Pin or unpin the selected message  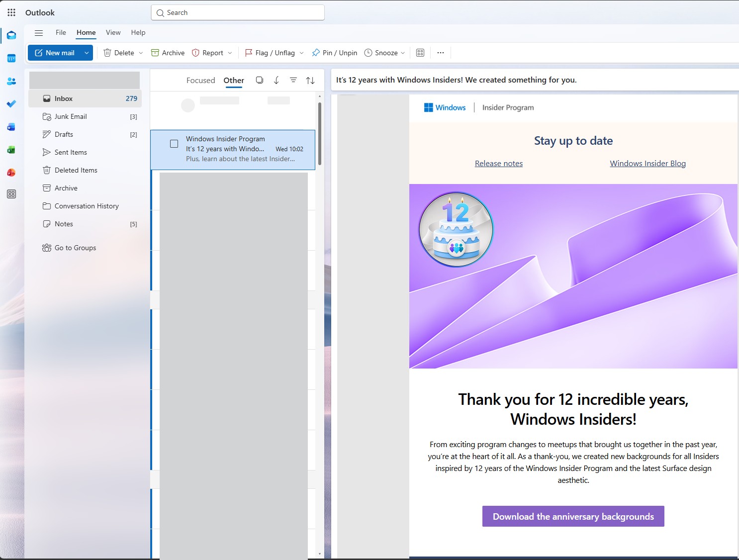[334, 53]
